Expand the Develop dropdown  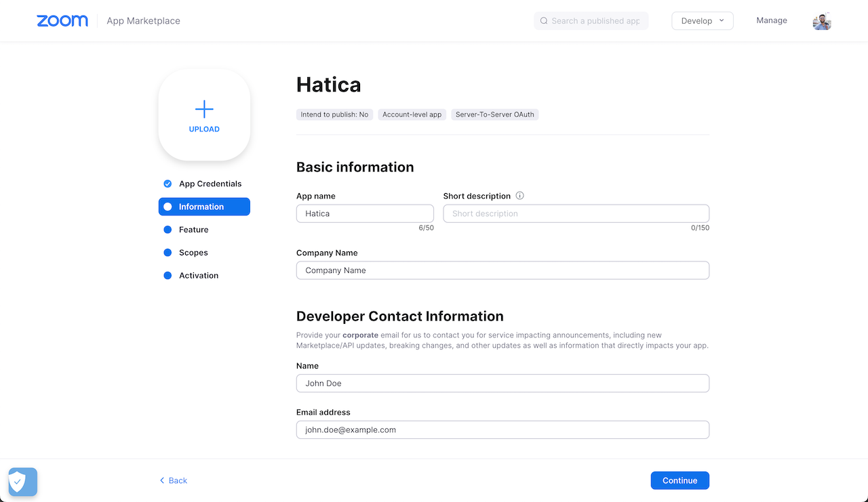(702, 21)
